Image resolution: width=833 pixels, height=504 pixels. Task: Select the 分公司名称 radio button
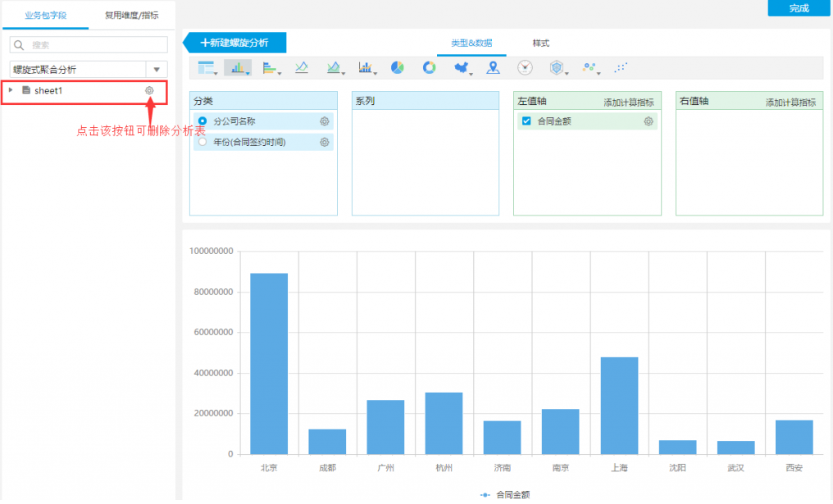(x=203, y=121)
